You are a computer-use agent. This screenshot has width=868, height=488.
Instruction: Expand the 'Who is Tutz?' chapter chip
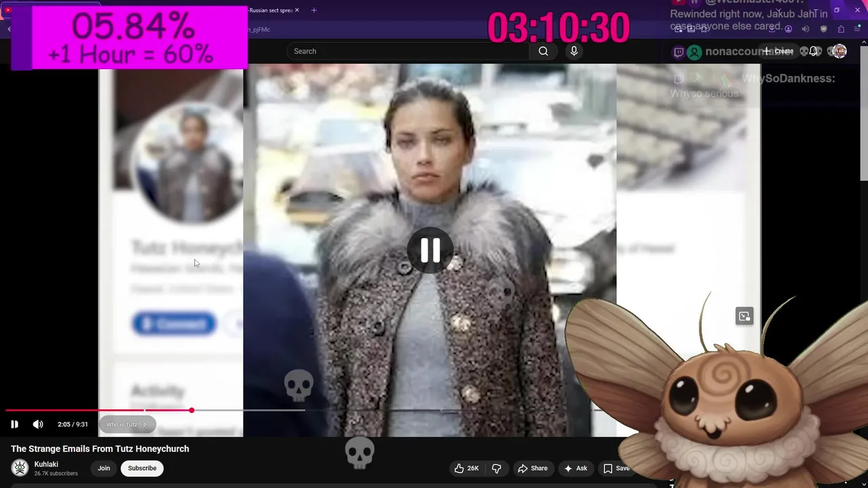coord(127,424)
